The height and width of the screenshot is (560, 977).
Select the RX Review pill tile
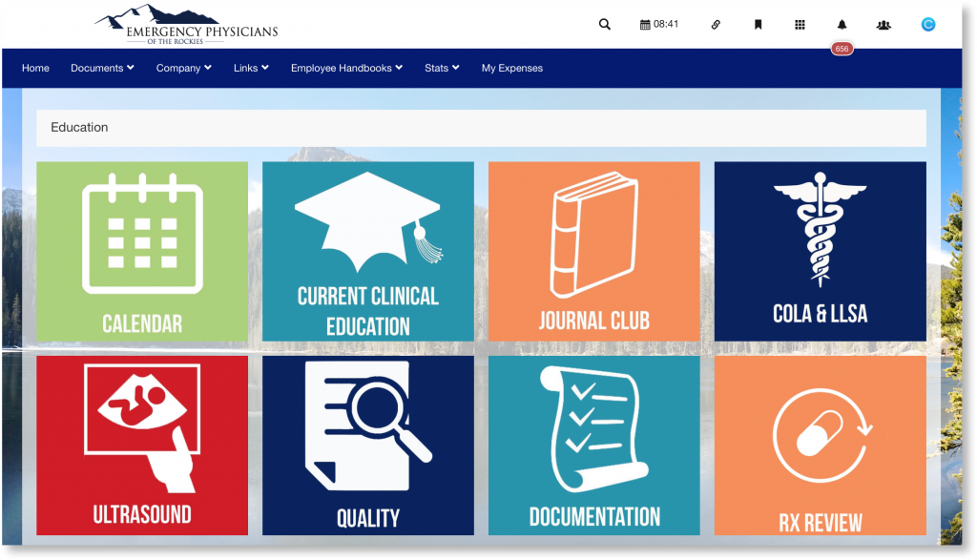pyautogui.click(x=820, y=446)
